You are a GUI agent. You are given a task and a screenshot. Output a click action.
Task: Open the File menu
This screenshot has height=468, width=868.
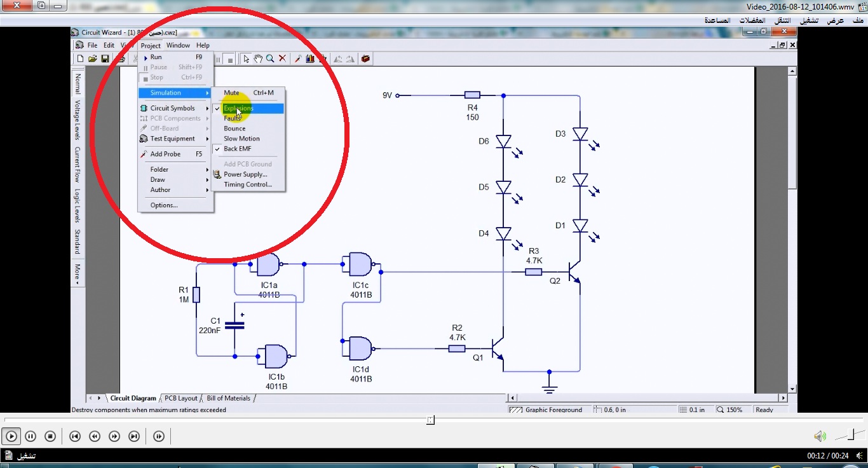(x=93, y=45)
